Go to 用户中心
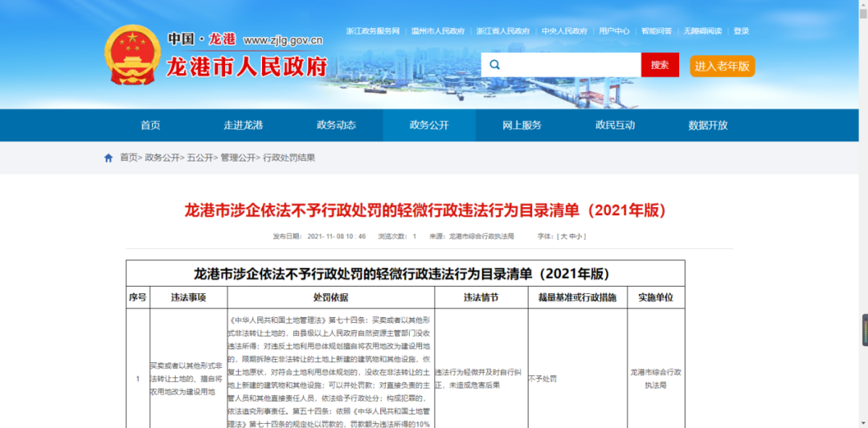Screen dimensions: 868x428 [x=615, y=31]
